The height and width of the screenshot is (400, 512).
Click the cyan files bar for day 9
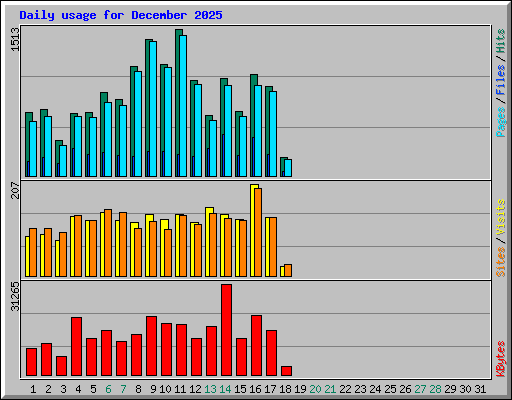click(153, 109)
